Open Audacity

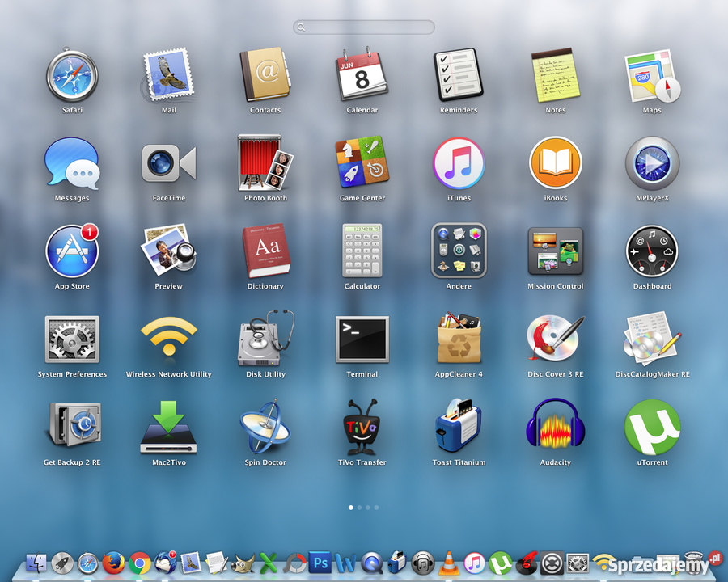[x=555, y=427]
